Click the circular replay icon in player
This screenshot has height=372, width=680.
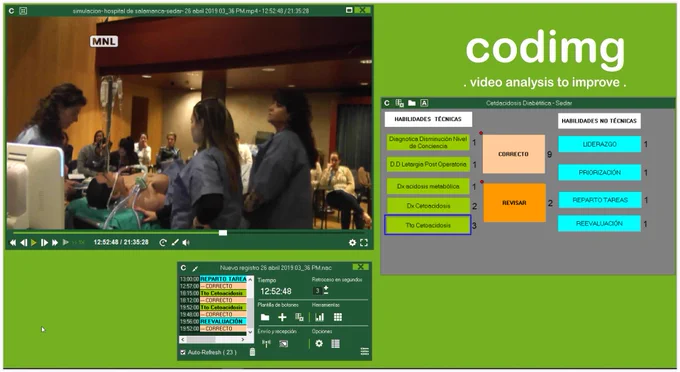point(163,243)
